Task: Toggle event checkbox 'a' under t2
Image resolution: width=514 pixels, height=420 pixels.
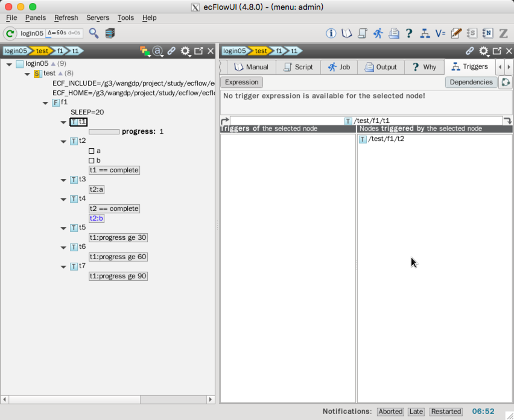Action: tap(92, 151)
